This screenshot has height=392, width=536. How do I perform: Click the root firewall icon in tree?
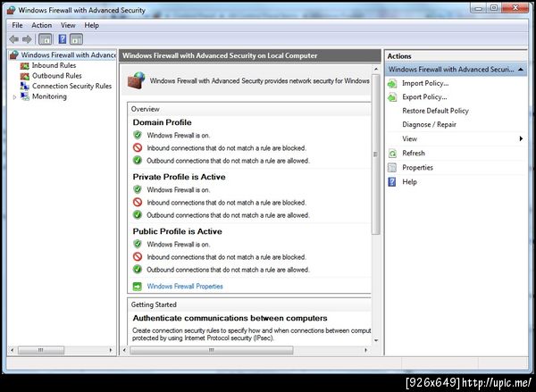(14, 55)
